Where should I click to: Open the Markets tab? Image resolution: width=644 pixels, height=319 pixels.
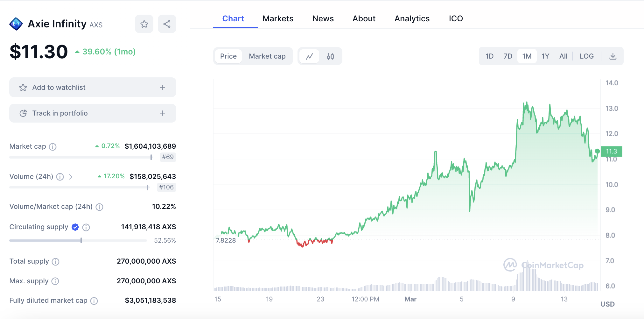tap(278, 19)
